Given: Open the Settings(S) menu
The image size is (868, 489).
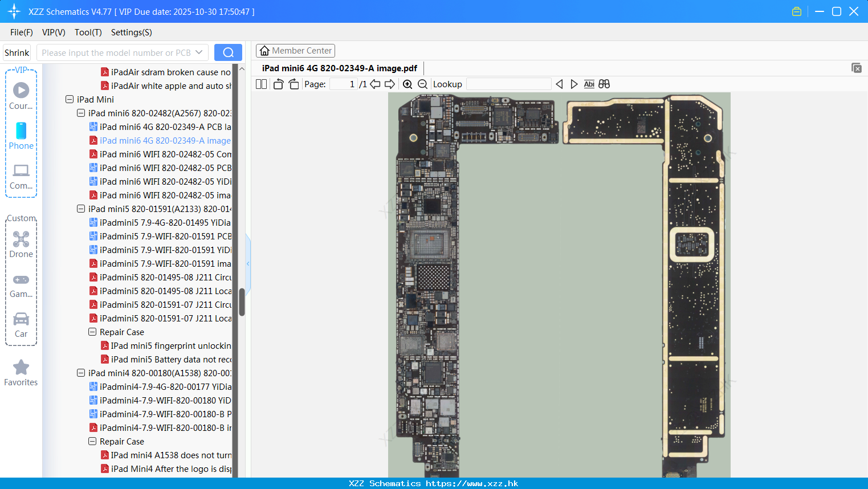Looking at the screenshot, I should click(x=132, y=32).
